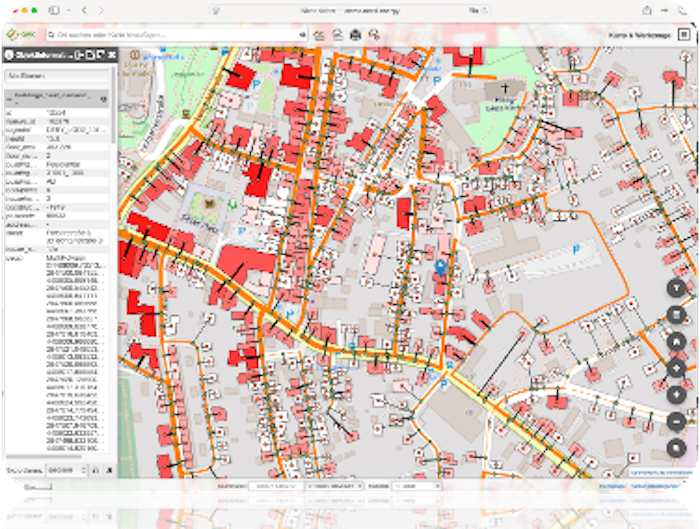Open the export format dropdown below the results
This screenshot has width=700, height=529.
tap(64, 469)
